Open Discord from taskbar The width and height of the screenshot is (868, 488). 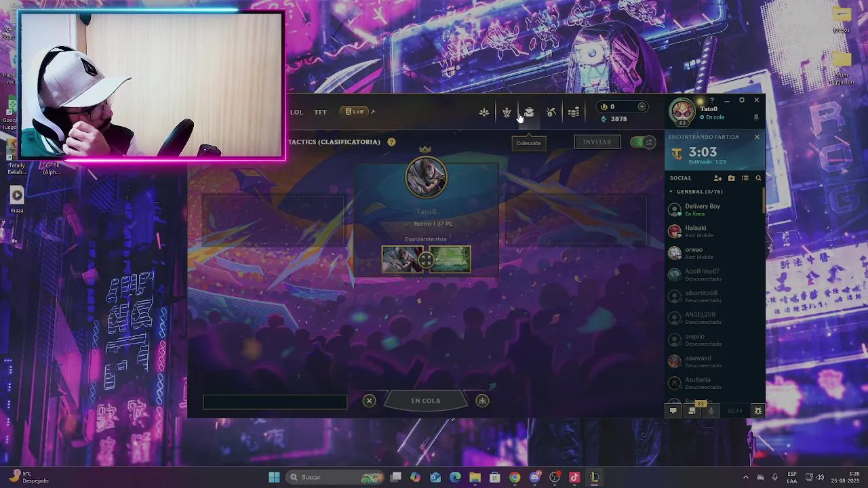(x=535, y=477)
